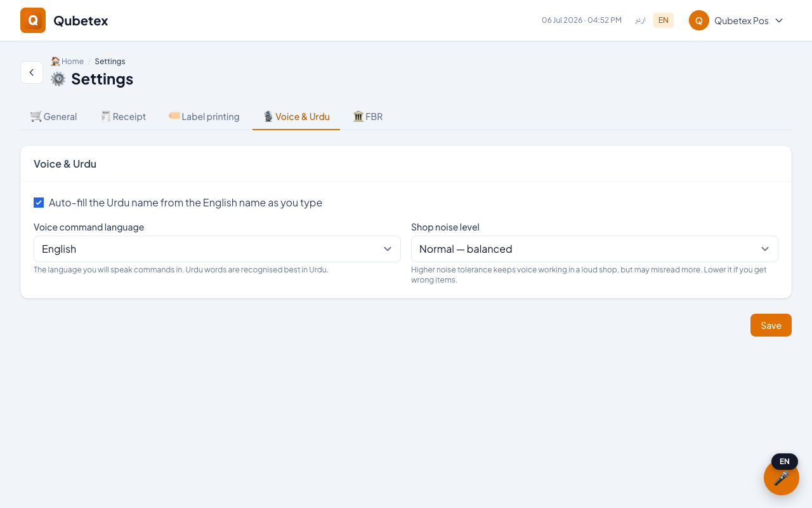Image resolution: width=812 pixels, height=508 pixels.
Task: Click the microphone voice command button
Action: [x=782, y=478]
